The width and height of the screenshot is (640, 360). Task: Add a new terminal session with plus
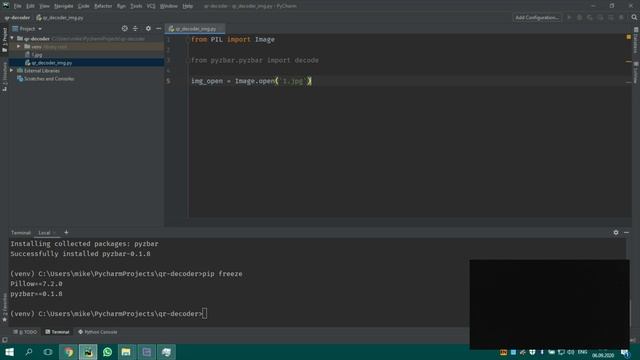pyautogui.click(x=66, y=232)
